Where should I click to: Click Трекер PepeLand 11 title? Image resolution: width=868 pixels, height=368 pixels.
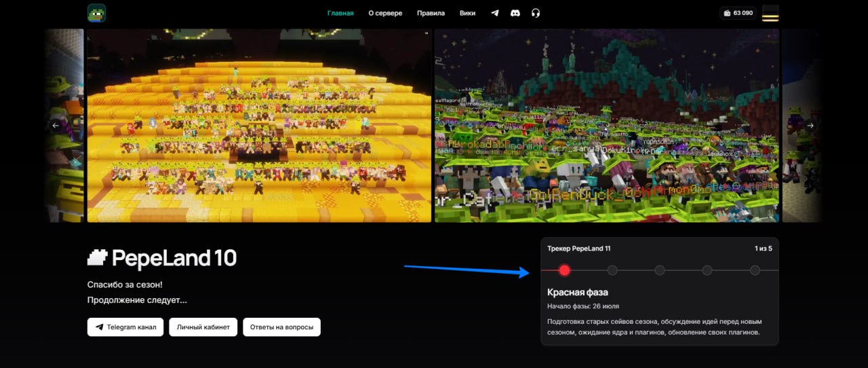(x=579, y=249)
